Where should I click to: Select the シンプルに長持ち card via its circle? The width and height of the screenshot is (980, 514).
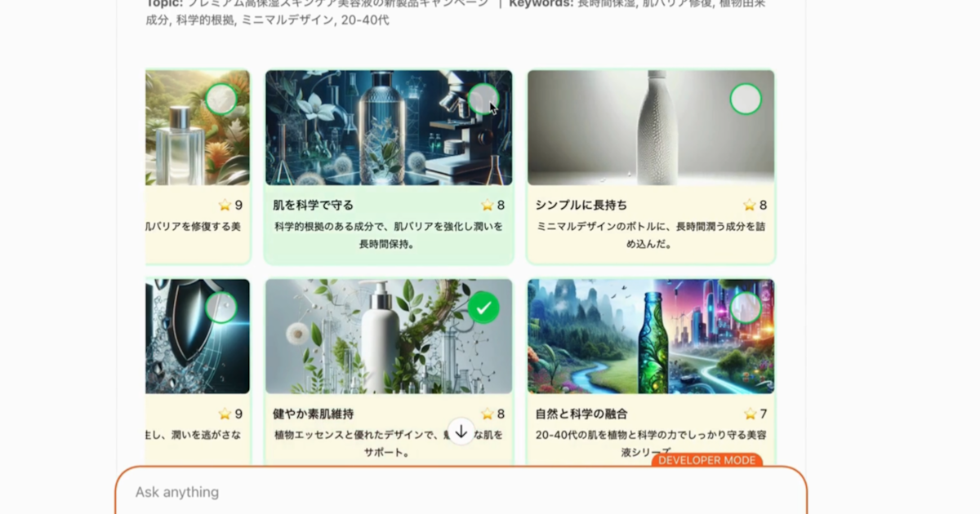pos(746,99)
